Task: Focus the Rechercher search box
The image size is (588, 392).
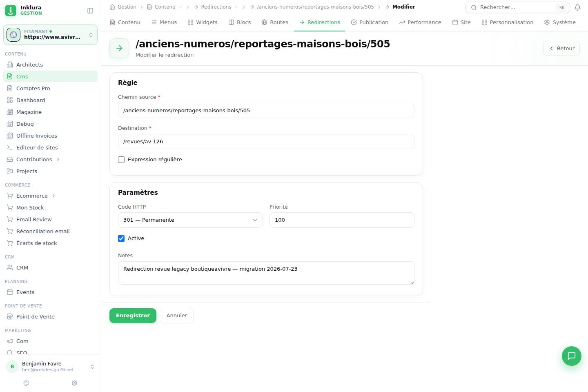Action: pyautogui.click(x=518, y=7)
